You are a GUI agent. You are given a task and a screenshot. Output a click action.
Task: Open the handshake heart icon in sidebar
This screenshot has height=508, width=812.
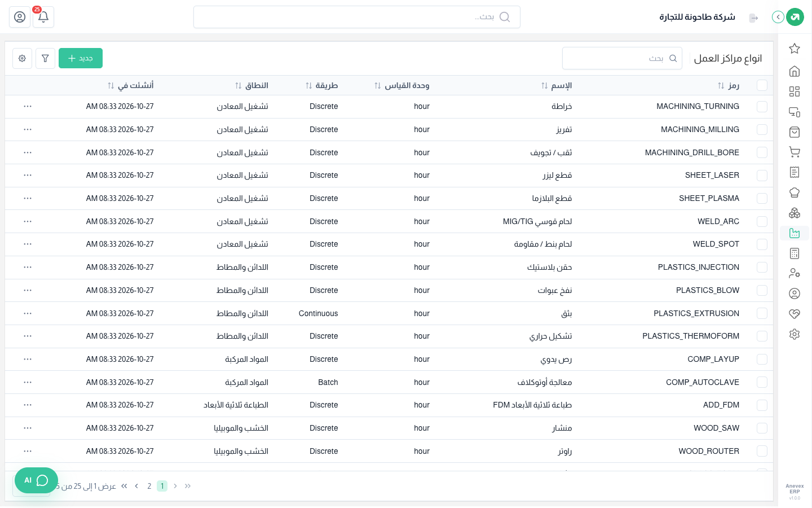[x=795, y=314]
